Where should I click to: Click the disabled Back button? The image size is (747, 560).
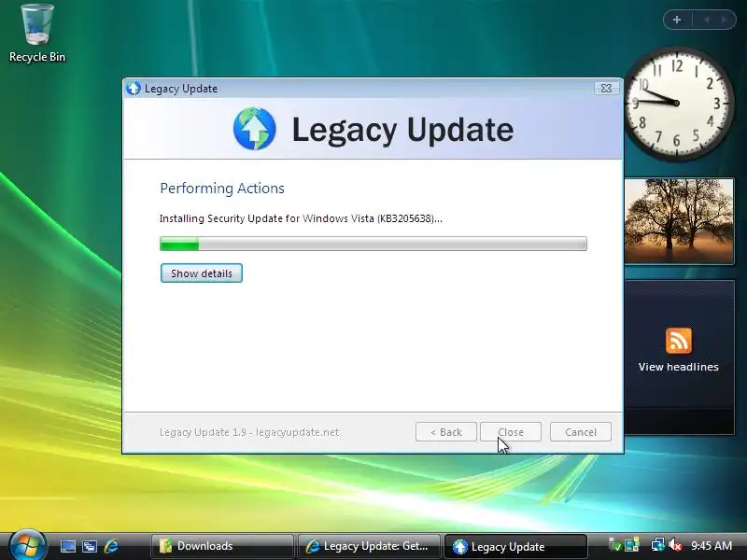pos(446,432)
